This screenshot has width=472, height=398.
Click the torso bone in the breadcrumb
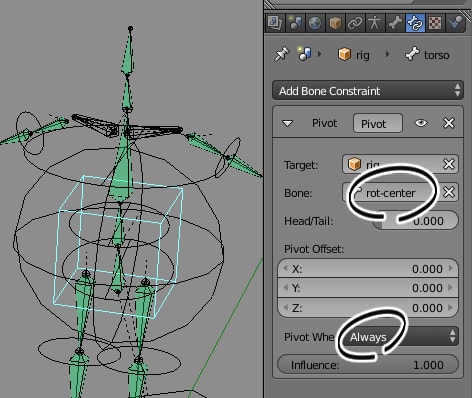coord(427,54)
